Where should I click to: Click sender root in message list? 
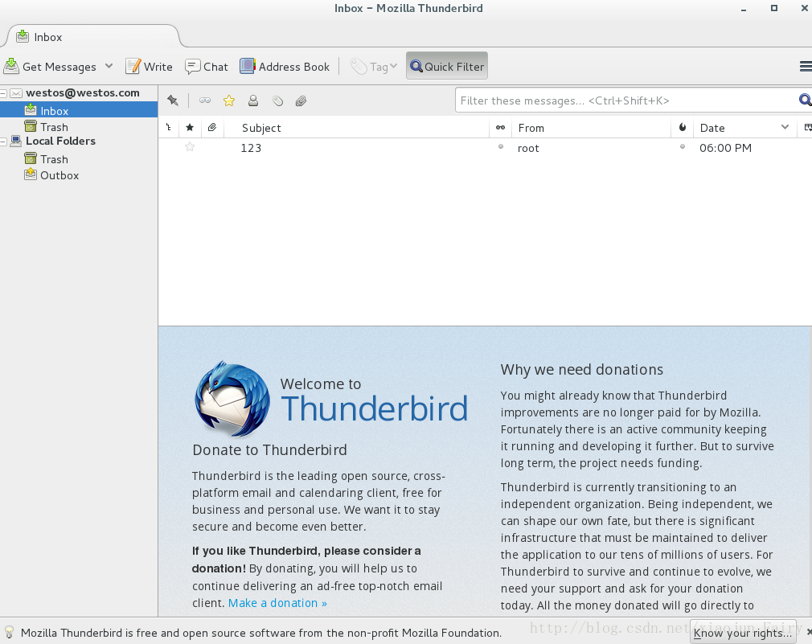tap(528, 148)
